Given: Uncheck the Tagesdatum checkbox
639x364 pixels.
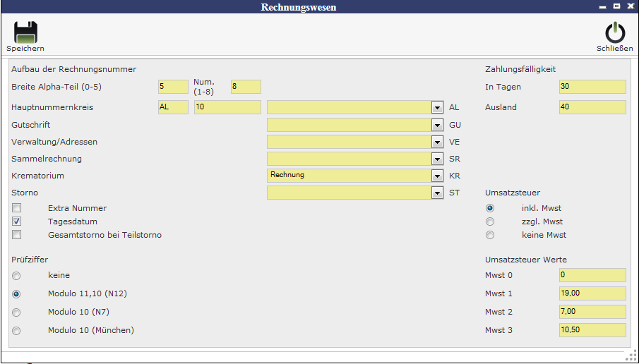Looking at the screenshot, I should pyautogui.click(x=16, y=222).
